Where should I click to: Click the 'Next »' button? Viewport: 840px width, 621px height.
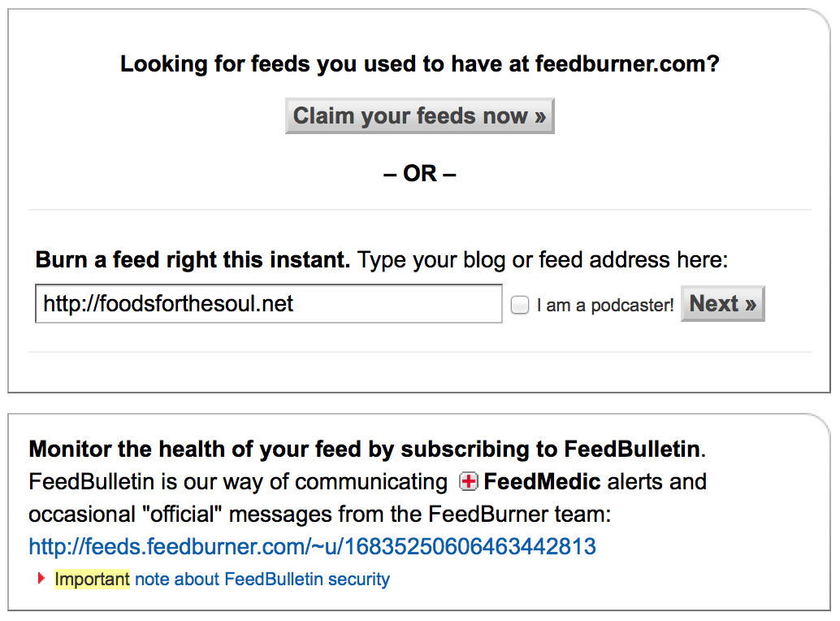[x=723, y=304]
